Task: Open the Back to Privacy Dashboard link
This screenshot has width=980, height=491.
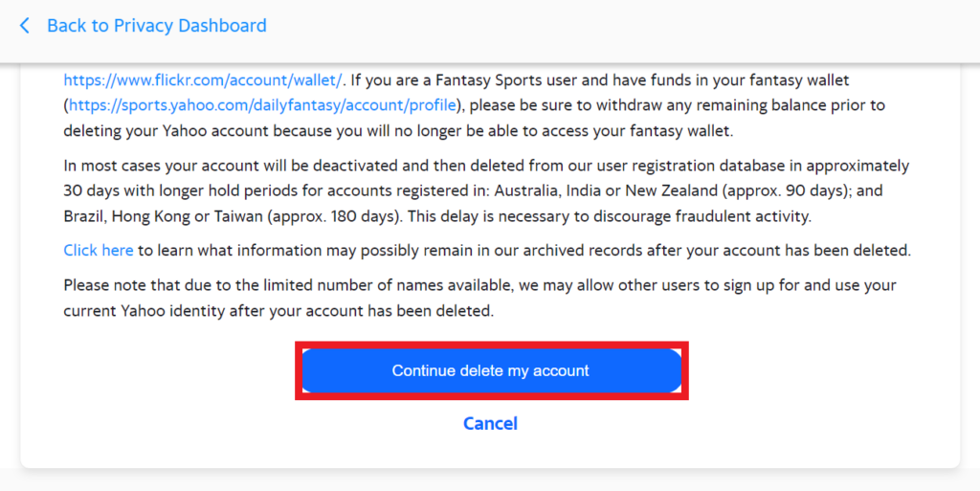Action: coord(156,26)
